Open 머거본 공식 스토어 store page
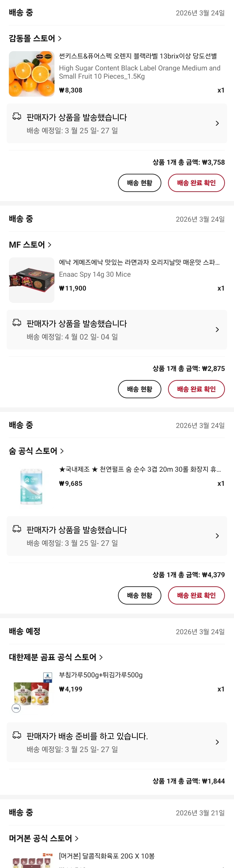This screenshot has width=234, height=868. 44,838
